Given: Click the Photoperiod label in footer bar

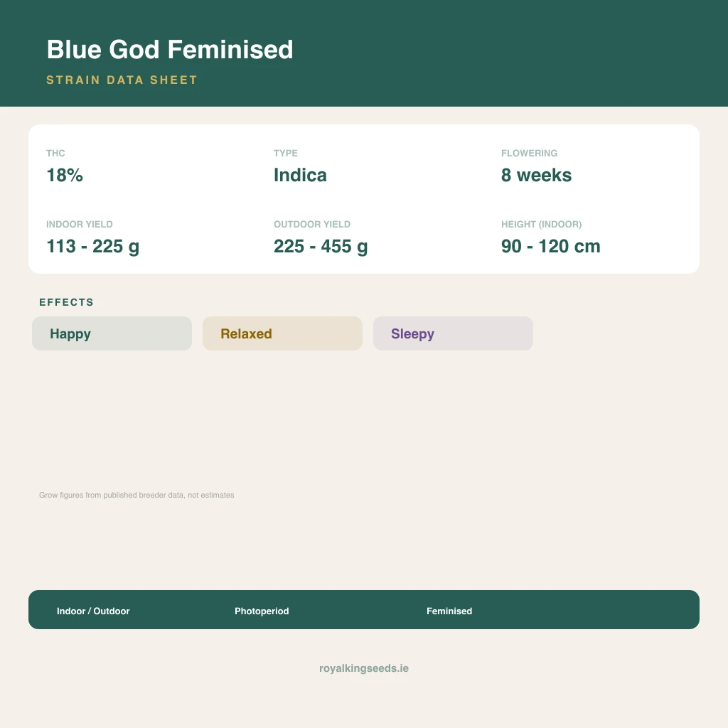Looking at the screenshot, I should [262, 611].
